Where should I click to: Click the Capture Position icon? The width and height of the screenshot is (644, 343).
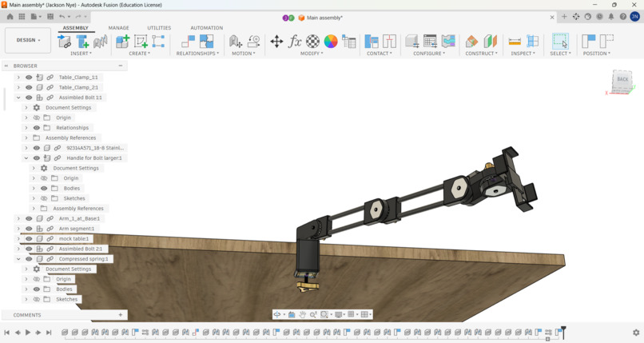(x=588, y=41)
